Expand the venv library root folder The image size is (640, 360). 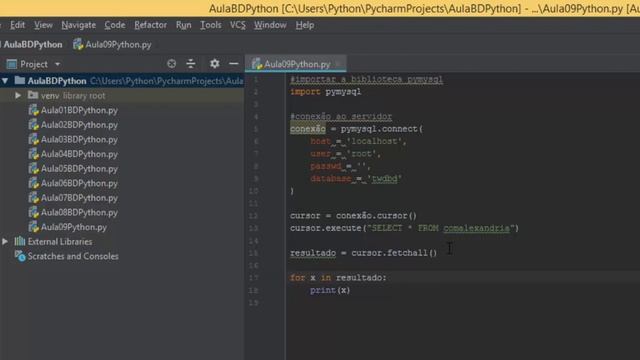click(18, 96)
